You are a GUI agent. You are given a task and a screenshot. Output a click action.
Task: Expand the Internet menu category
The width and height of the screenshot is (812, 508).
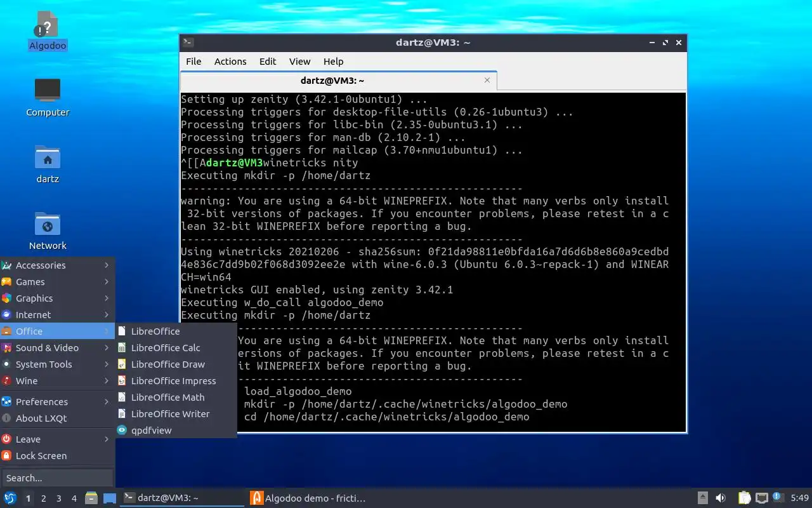[57, 315]
